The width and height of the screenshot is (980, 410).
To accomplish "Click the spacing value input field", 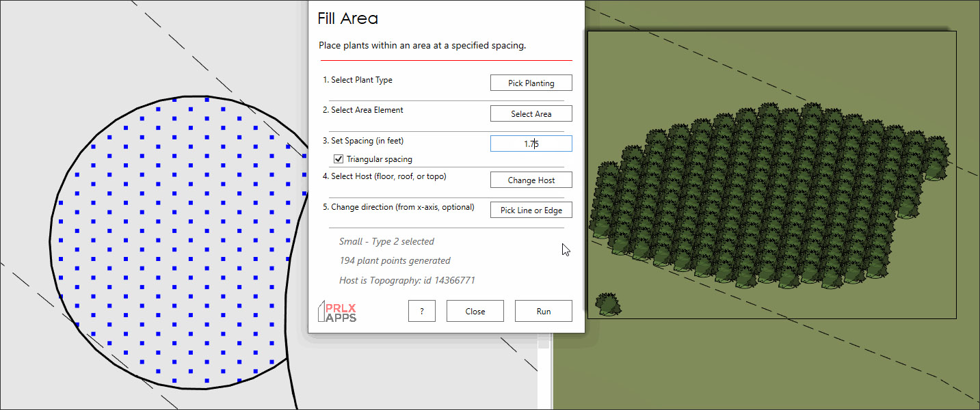I will 531,143.
